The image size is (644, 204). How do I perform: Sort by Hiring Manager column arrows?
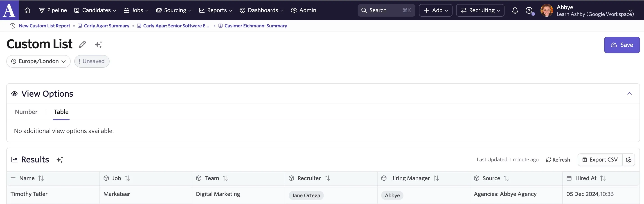pos(436,178)
